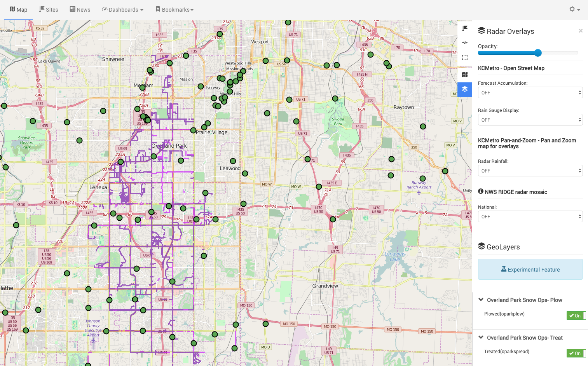Expand the Dashboards menu
This screenshot has width=588, height=366.
122,10
